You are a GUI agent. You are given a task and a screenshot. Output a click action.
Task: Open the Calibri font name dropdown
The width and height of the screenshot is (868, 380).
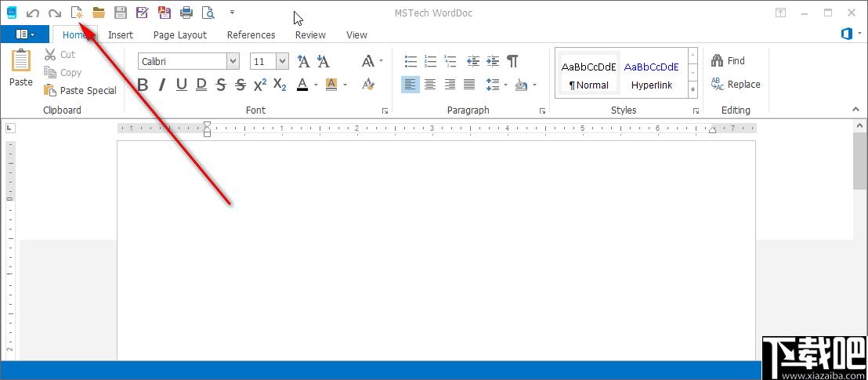coord(233,61)
